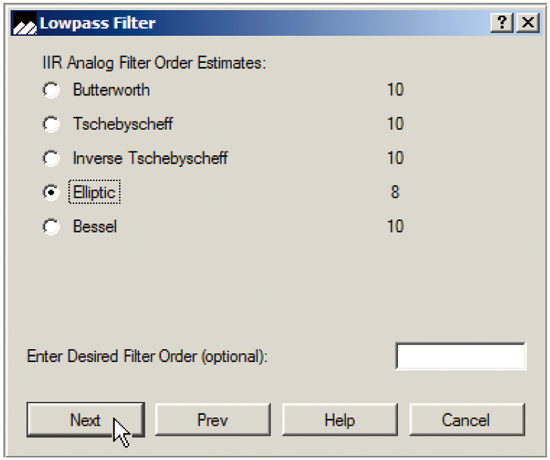Screen dimensions: 550x460
Task: Select the Bessel filter radio button
Action: (x=51, y=226)
